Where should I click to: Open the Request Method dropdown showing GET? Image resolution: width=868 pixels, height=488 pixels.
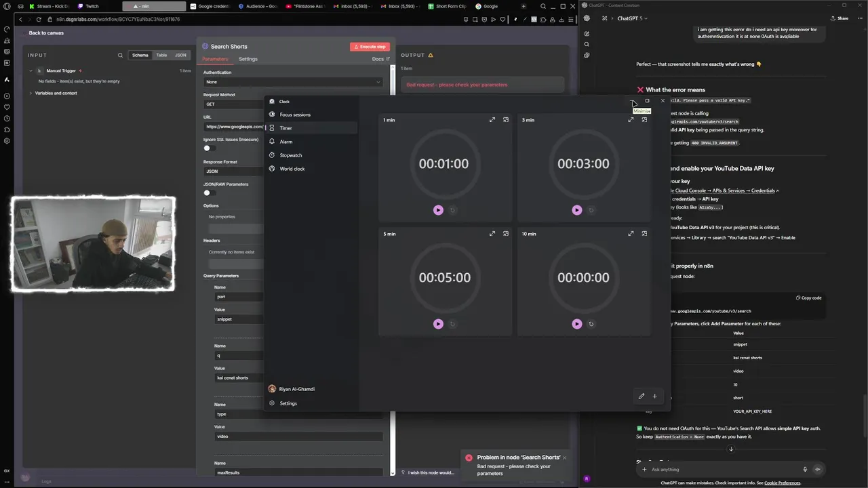click(234, 104)
